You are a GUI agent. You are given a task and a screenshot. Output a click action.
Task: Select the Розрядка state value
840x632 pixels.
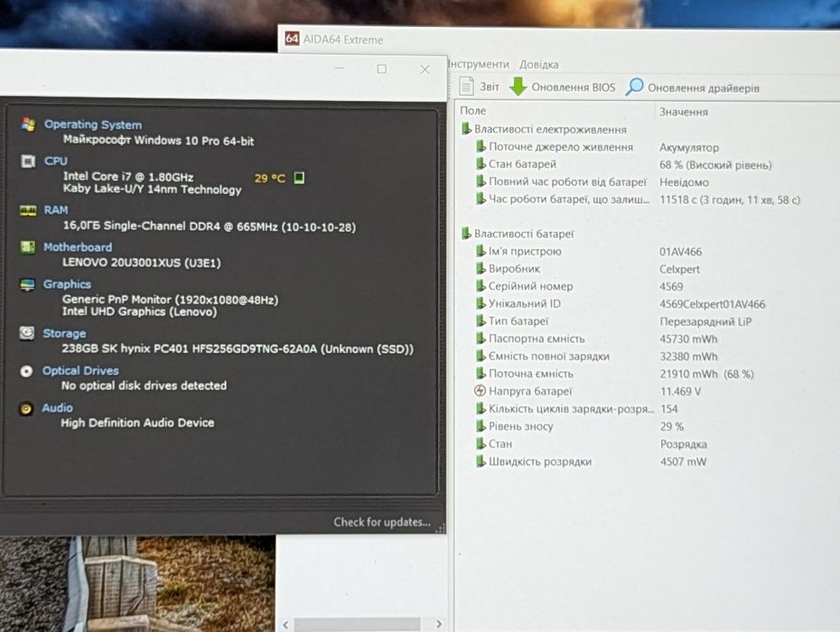[x=683, y=444]
